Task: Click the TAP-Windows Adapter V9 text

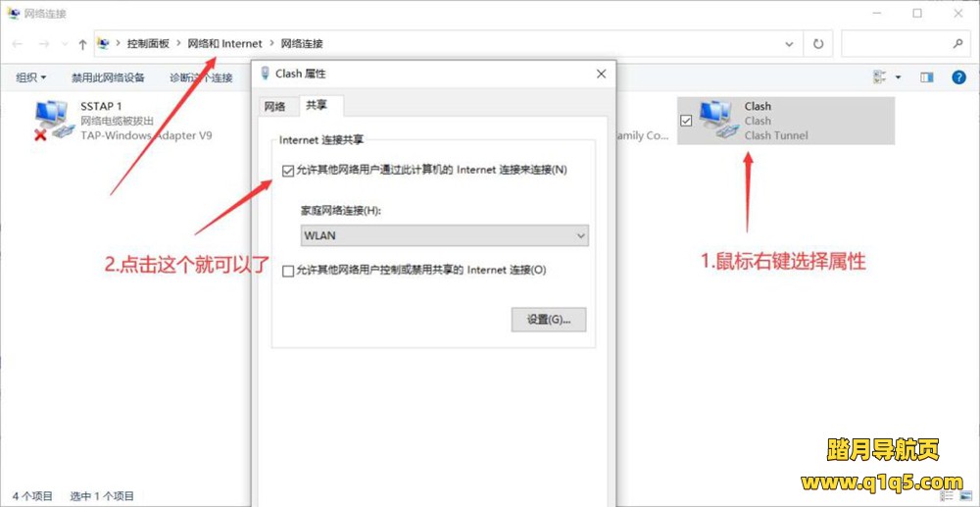Action: click(x=146, y=135)
